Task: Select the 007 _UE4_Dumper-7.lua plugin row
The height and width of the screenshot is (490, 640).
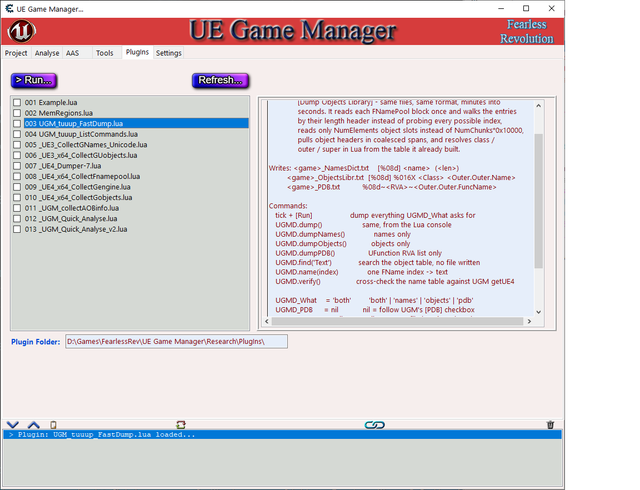Action: (x=136, y=166)
